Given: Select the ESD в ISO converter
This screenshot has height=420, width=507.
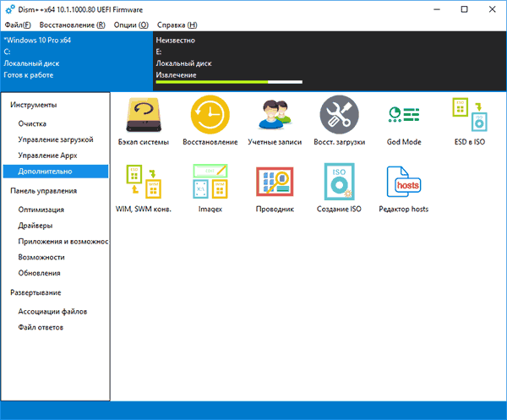Looking at the screenshot, I should pos(470,121).
